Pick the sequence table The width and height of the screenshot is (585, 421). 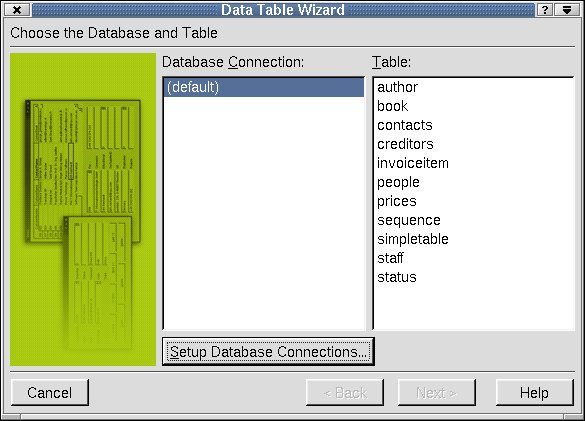409,221
